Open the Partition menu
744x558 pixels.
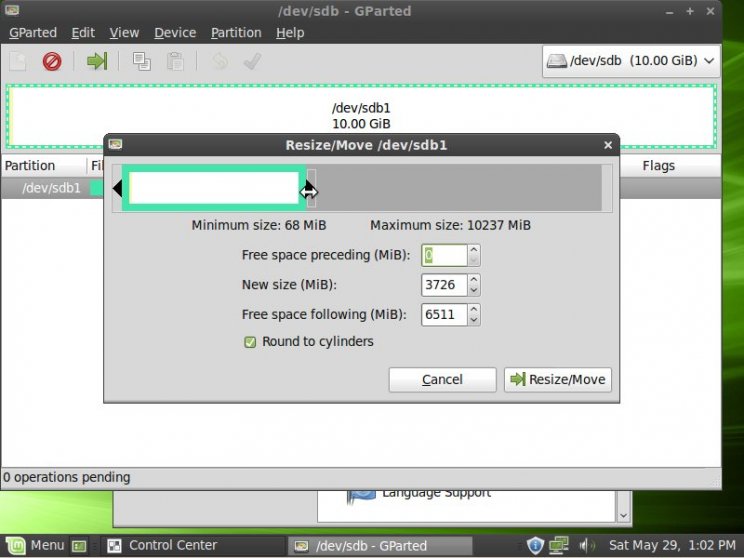[236, 33]
